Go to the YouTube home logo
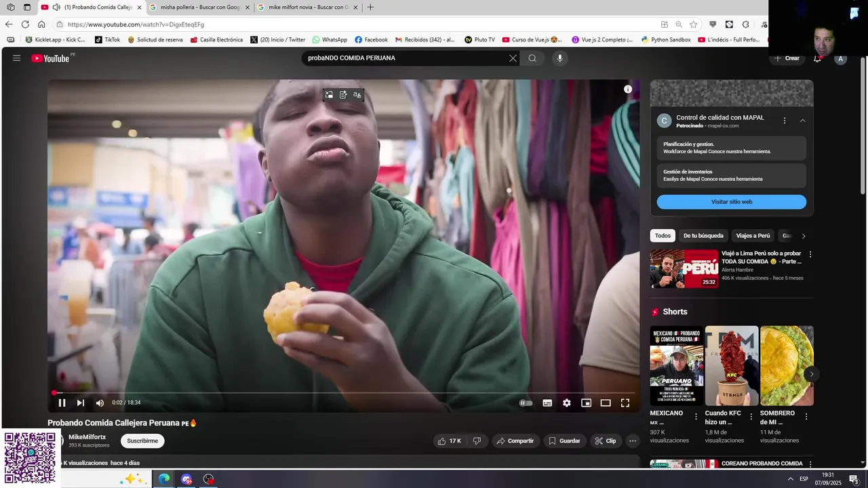 point(51,58)
